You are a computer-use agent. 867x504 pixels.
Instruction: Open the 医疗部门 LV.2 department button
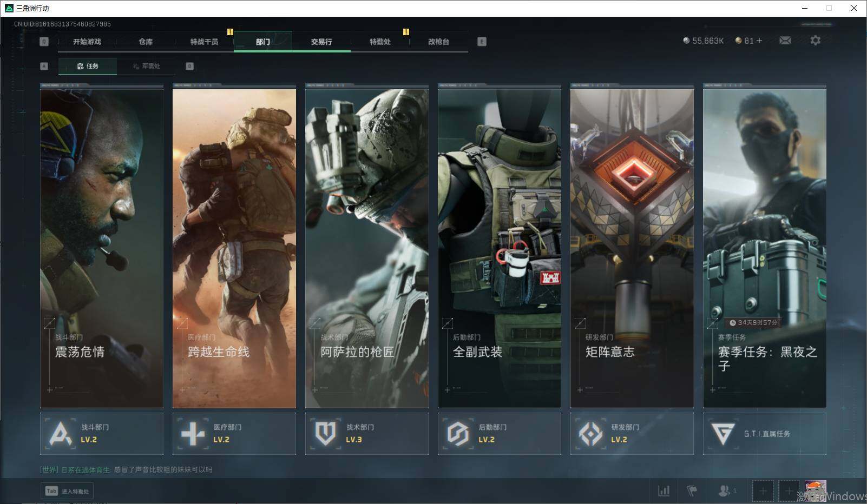click(234, 434)
